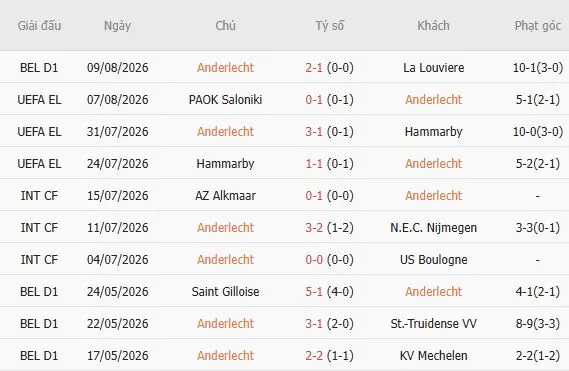This screenshot has width=569, height=371.
Task: Open Anderlecht team link in 09/08/2026 row
Action: tap(225, 68)
